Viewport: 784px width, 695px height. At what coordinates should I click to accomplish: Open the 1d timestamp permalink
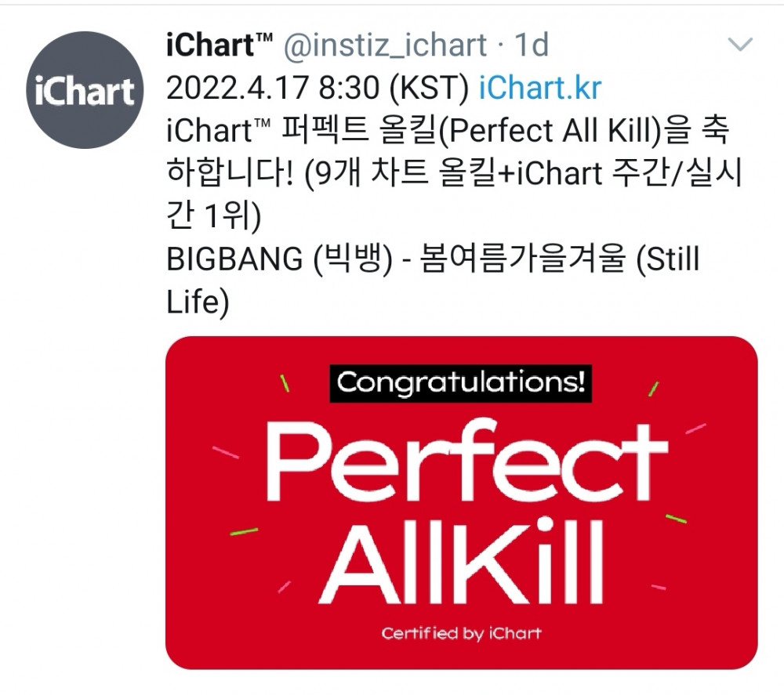(x=532, y=45)
